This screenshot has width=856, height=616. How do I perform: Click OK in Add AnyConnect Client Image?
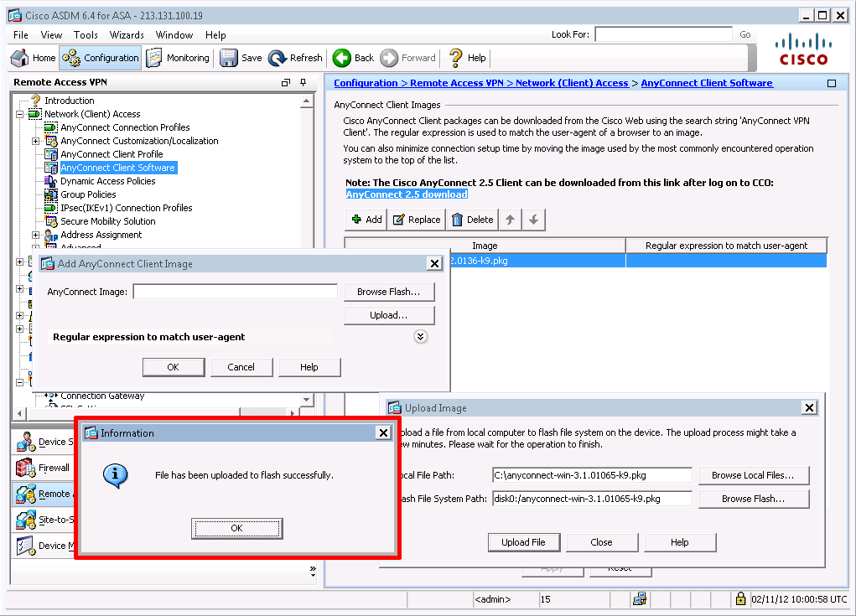point(173,367)
